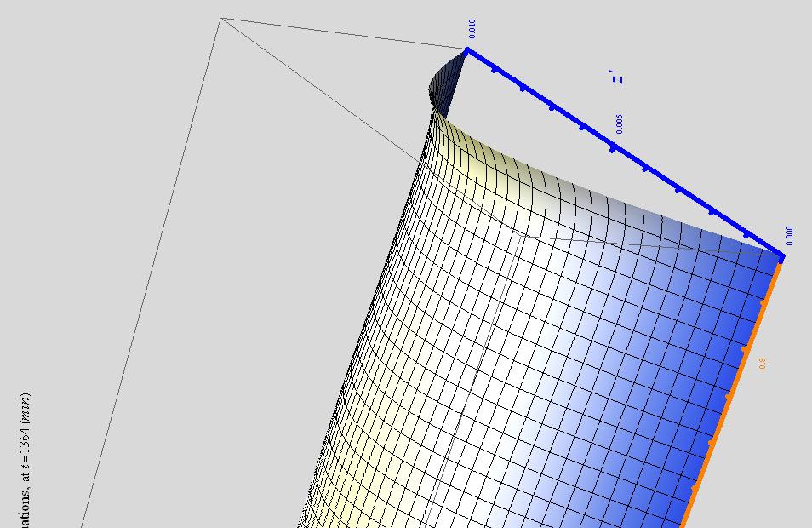Click the 0.005 axis tick label

(x=620, y=124)
